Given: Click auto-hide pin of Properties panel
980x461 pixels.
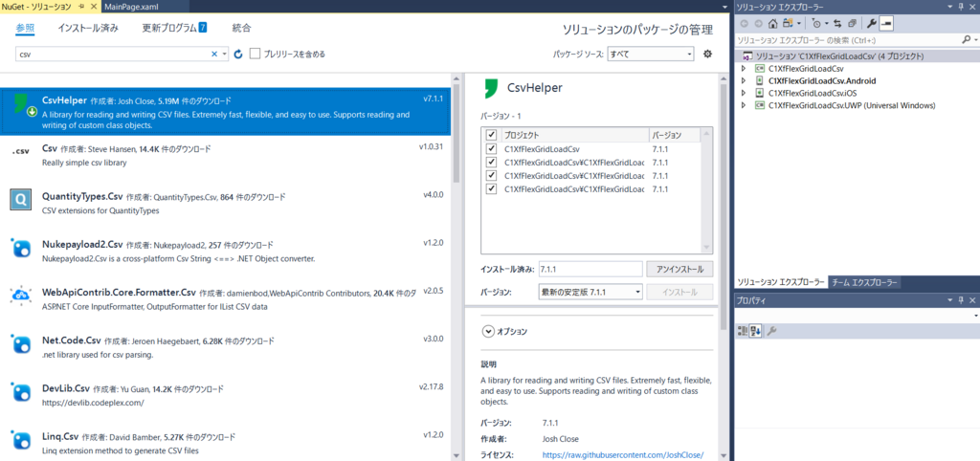Looking at the screenshot, I should [x=961, y=300].
